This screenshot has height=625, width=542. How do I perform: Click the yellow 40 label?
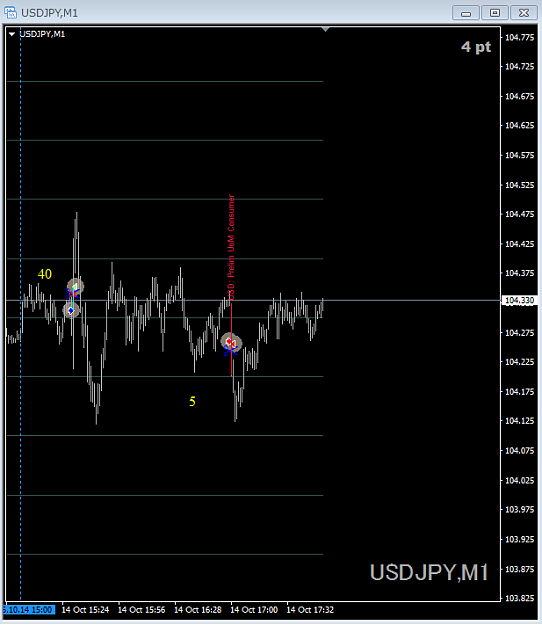click(x=45, y=274)
